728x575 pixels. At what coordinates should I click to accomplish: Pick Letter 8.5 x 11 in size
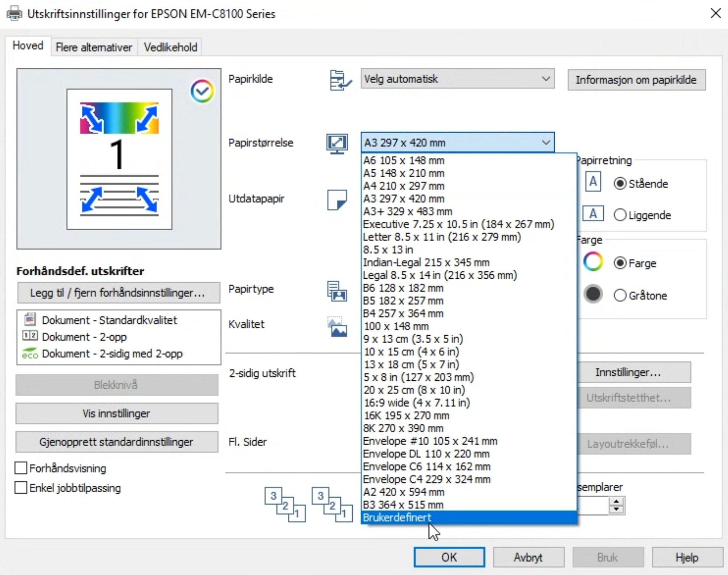469,237
